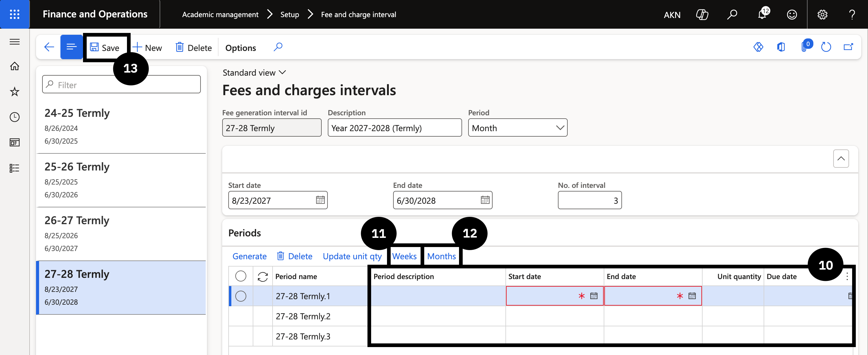
Task: Open End date calendar picker 6/30/2028
Action: 485,200
